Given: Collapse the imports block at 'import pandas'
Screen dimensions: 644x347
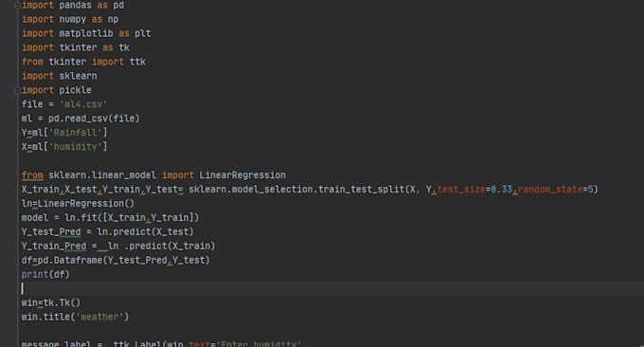Looking at the screenshot, I should point(17,6).
